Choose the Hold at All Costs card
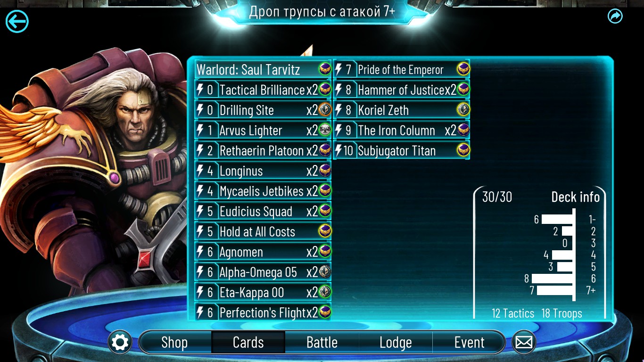Viewport: 644px width, 362px height. tap(263, 231)
